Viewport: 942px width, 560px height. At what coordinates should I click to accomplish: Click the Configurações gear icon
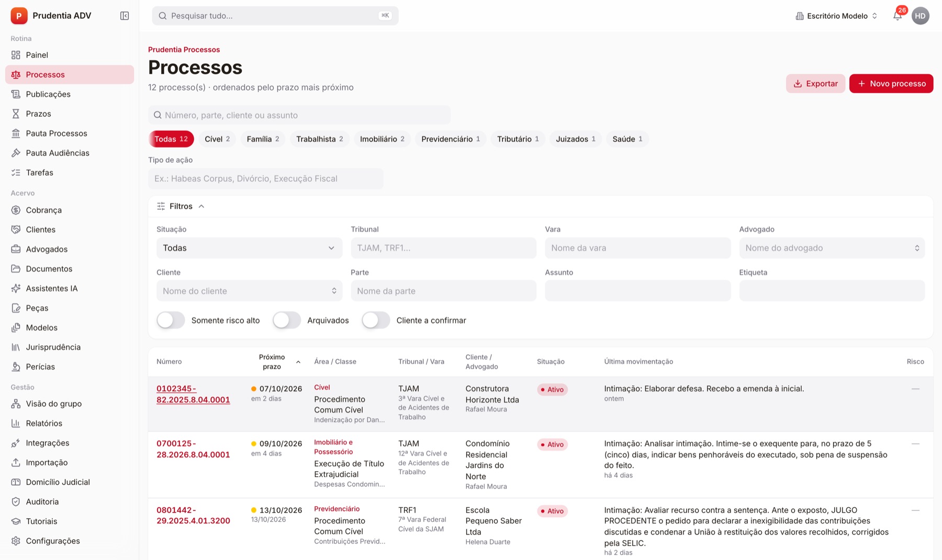pyautogui.click(x=16, y=541)
